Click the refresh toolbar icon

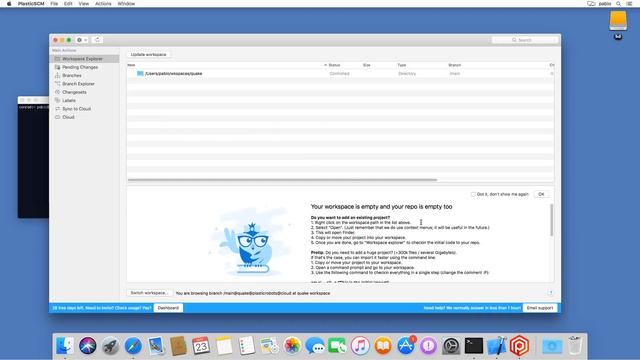click(97, 40)
